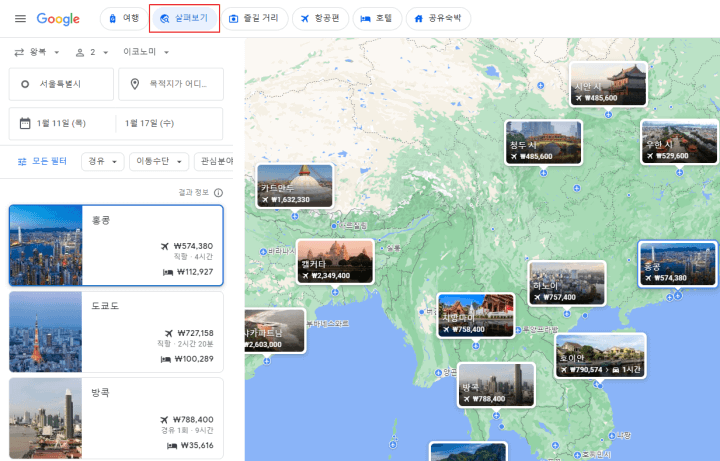Select the 방콕 destination card in list
The height and width of the screenshot is (461, 720).
[x=116, y=418]
